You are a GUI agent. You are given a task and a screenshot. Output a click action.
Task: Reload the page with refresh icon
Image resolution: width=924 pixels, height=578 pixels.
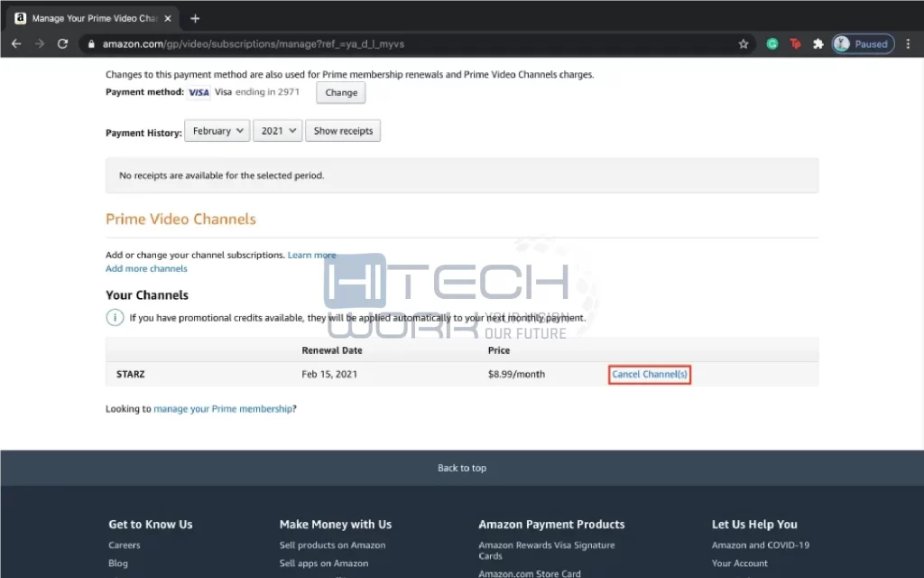pos(62,43)
